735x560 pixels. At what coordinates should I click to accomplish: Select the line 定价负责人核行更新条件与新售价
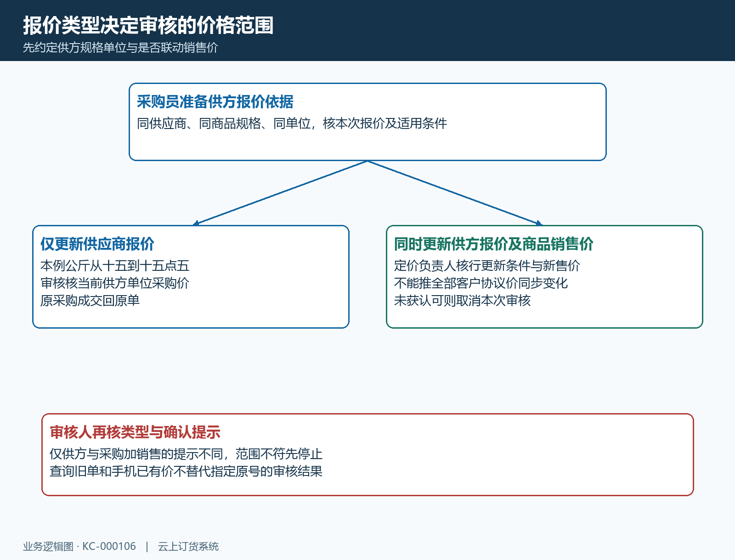pyautogui.click(x=487, y=266)
